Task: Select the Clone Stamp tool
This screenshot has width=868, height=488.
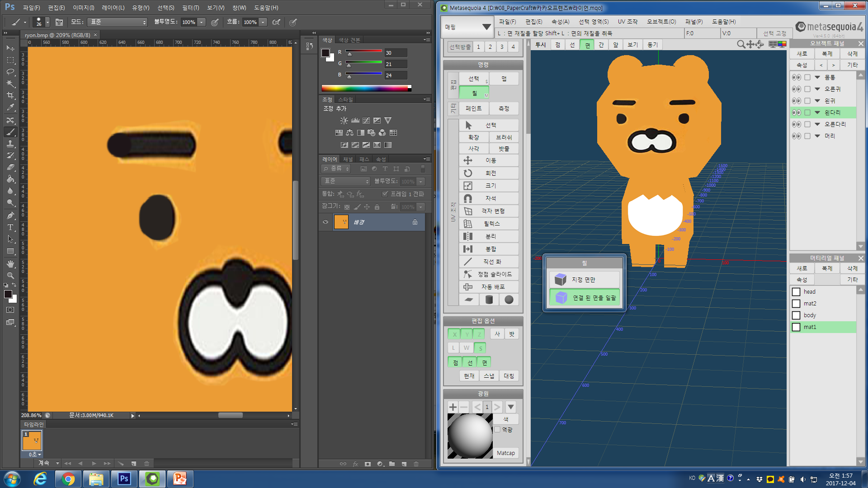Action: coord(10,144)
